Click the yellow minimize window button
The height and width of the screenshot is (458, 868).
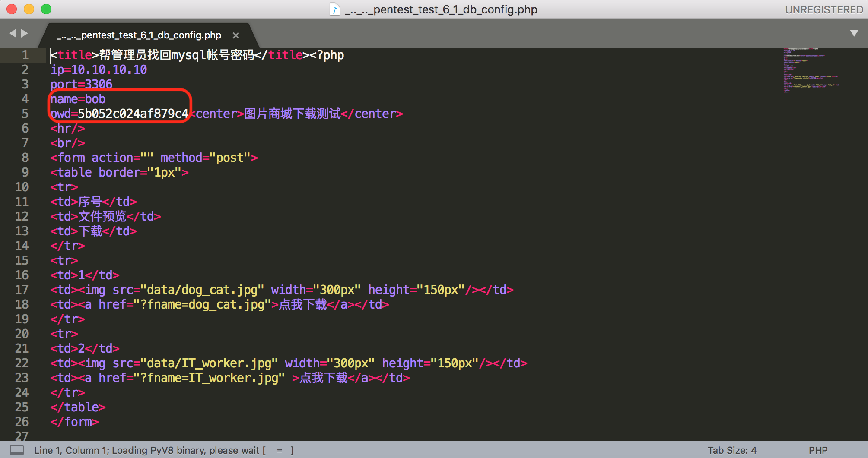click(29, 9)
